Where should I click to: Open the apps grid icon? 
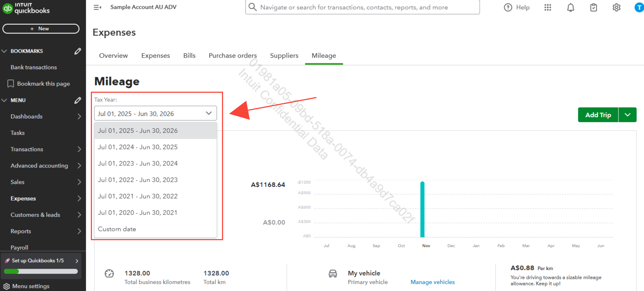pos(548,8)
